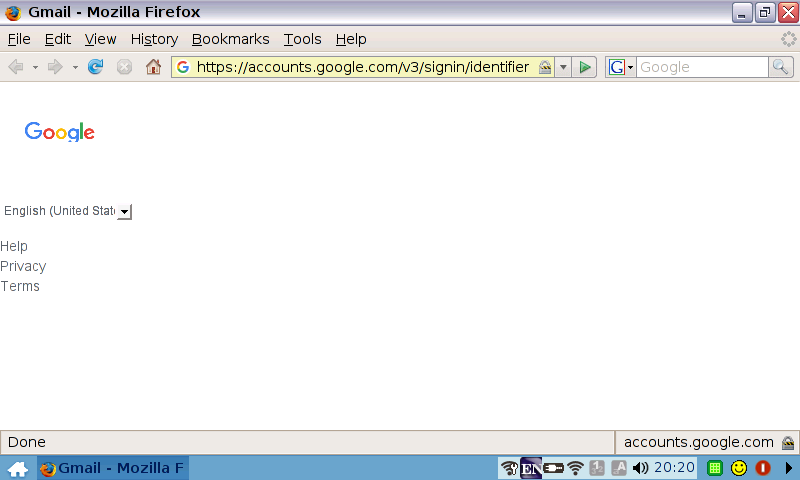Image resolution: width=800 pixels, height=480 pixels.
Task: Open the wireless settings wrench tray icon
Action: [x=509, y=468]
